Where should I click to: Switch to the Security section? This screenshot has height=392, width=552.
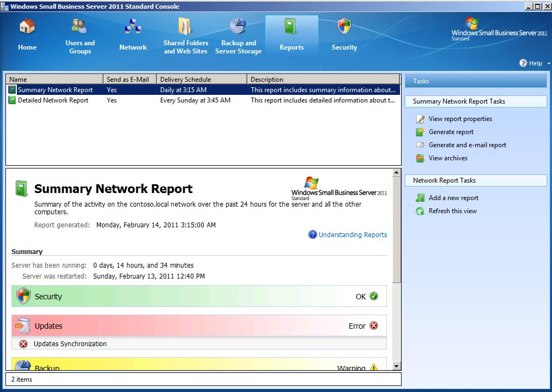click(344, 27)
